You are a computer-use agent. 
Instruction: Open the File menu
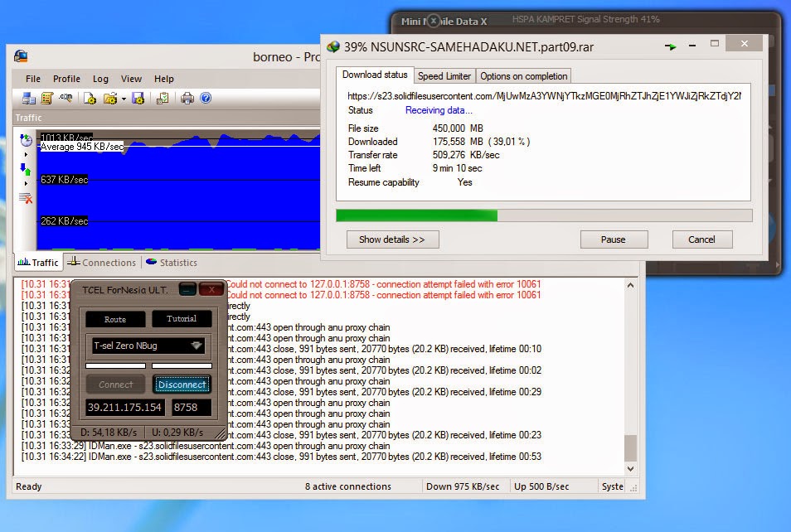click(x=33, y=79)
